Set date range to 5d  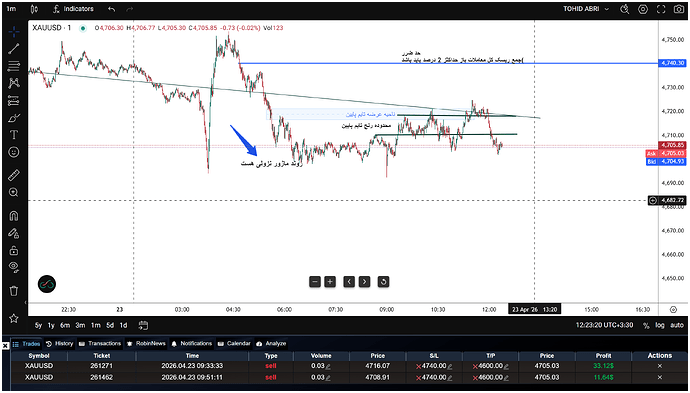click(110, 325)
